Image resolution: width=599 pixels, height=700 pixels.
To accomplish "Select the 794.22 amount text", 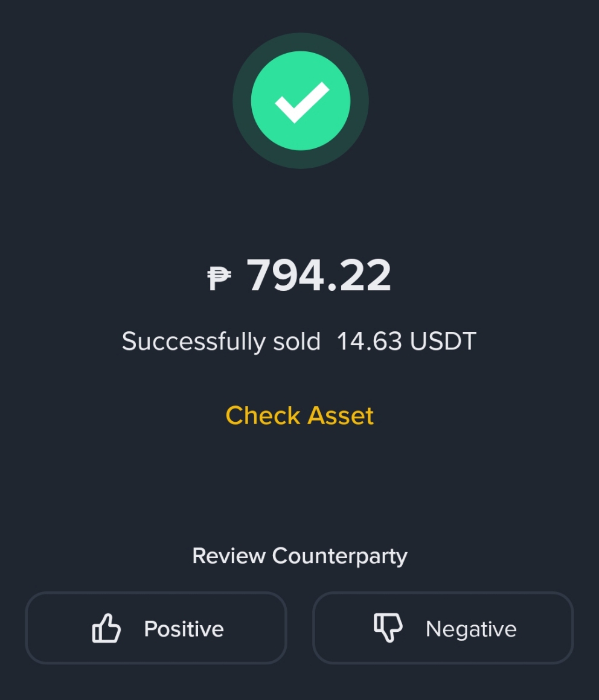I will click(x=319, y=275).
